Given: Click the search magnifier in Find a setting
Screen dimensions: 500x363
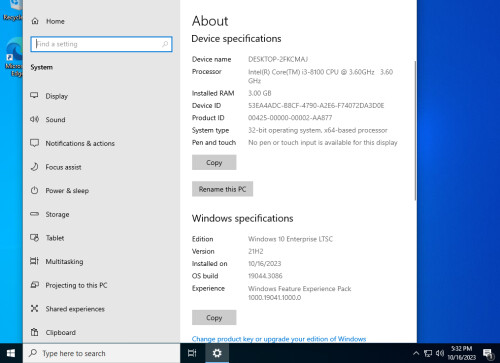Looking at the screenshot, I should tap(165, 44).
